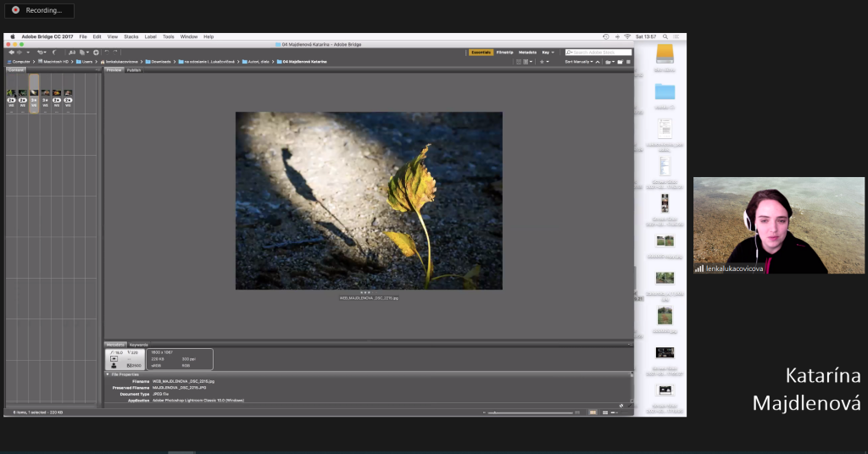Open the Apple menu
This screenshot has height=454, width=868.
(x=13, y=36)
